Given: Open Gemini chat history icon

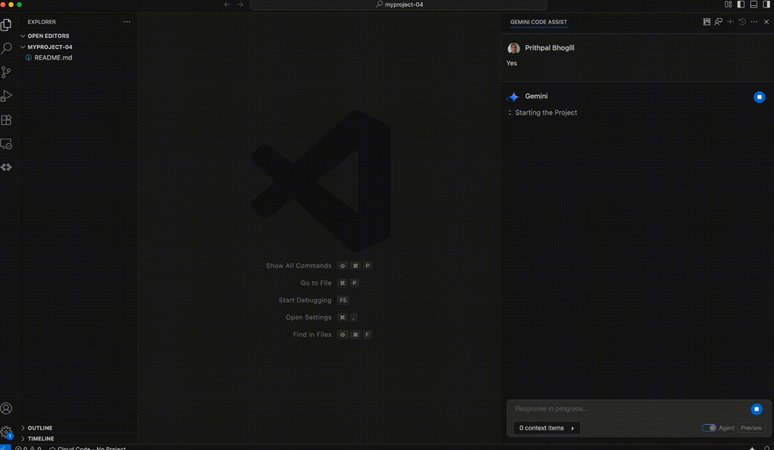Looking at the screenshot, I should (742, 22).
